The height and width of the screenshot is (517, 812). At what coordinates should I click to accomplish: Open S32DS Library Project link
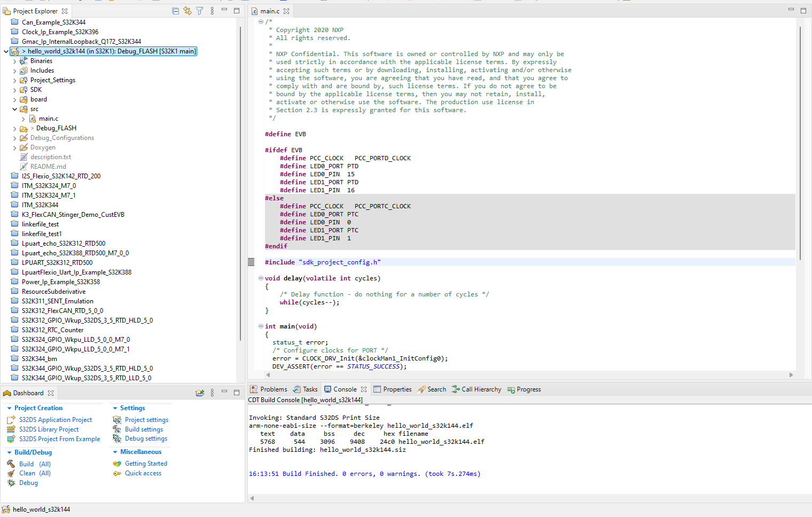pyautogui.click(x=49, y=429)
